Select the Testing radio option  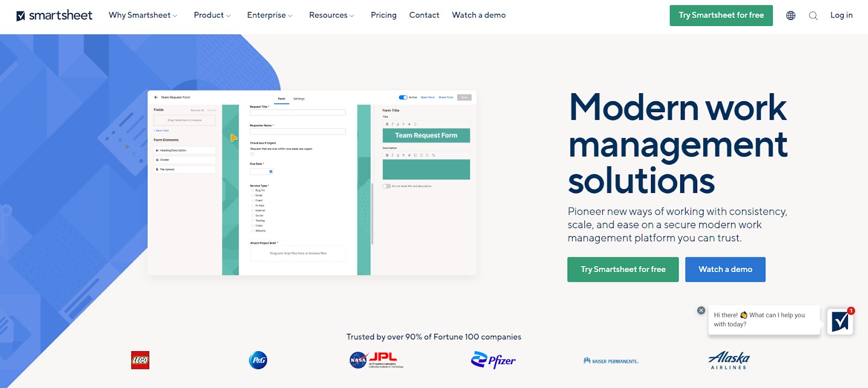pyautogui.click(x=252, y=221)
